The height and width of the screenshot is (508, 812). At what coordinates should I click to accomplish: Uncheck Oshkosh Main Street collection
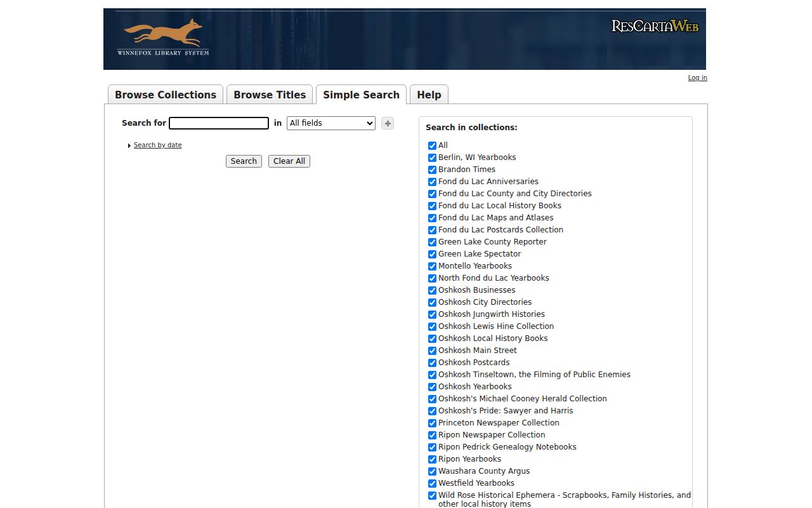coord(432,351)
